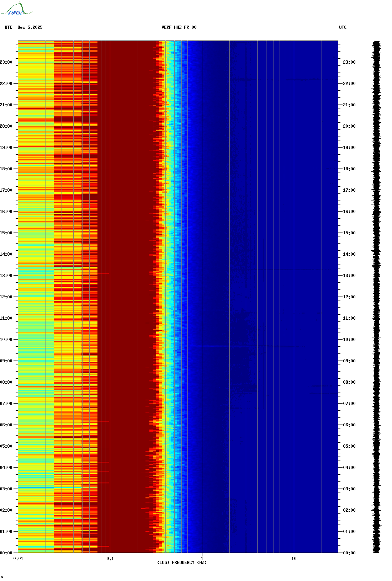
Task: Select the 20:00 label on right time axis
Action: [x=349, y=126]
